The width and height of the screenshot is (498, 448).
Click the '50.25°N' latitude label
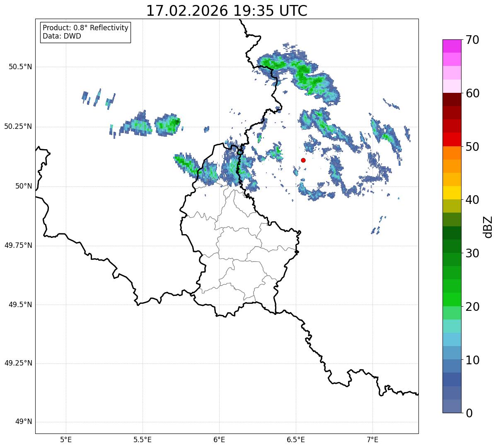click(x=18, y=126)
